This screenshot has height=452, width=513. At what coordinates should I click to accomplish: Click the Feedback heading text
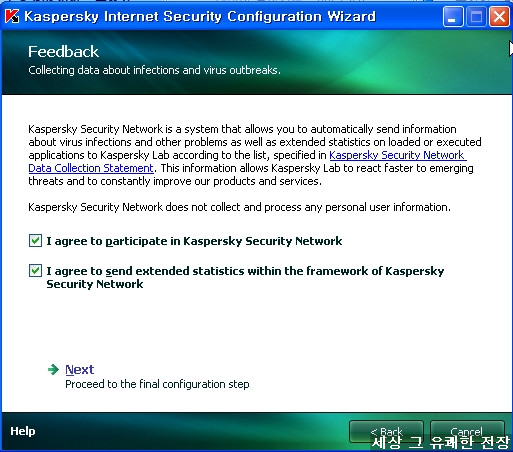[x=63, y=52]
